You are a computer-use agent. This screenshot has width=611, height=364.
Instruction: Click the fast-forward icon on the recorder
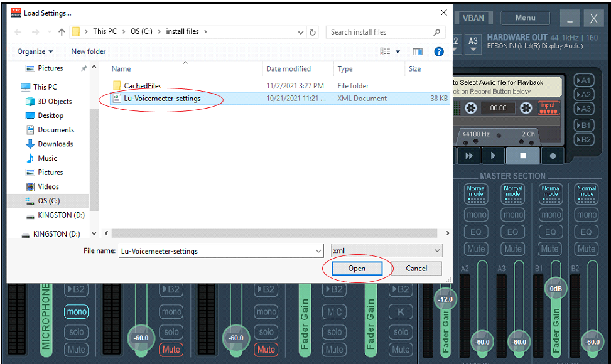tap(469, 156)
